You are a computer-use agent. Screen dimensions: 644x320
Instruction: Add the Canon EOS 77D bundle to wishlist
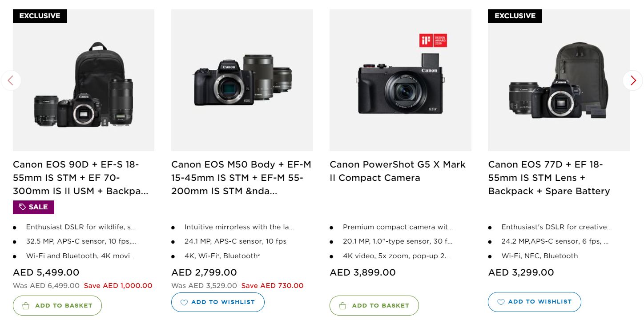point(534,302)
